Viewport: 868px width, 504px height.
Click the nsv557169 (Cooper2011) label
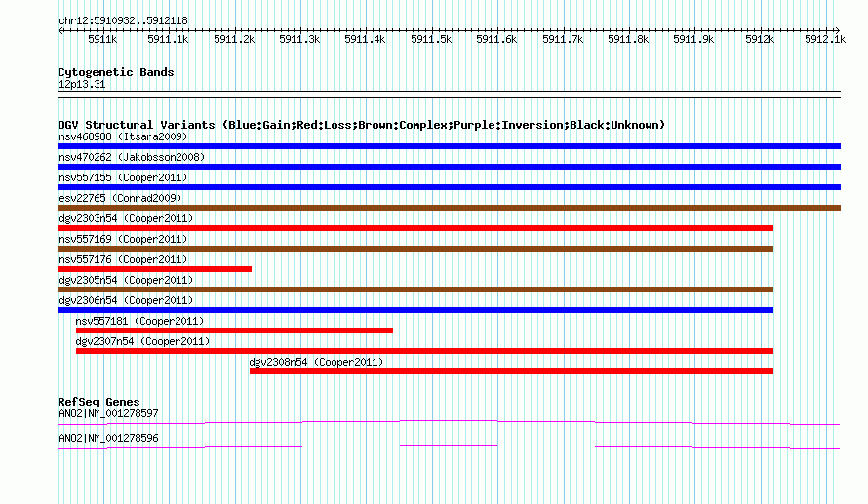pos(123,239)
